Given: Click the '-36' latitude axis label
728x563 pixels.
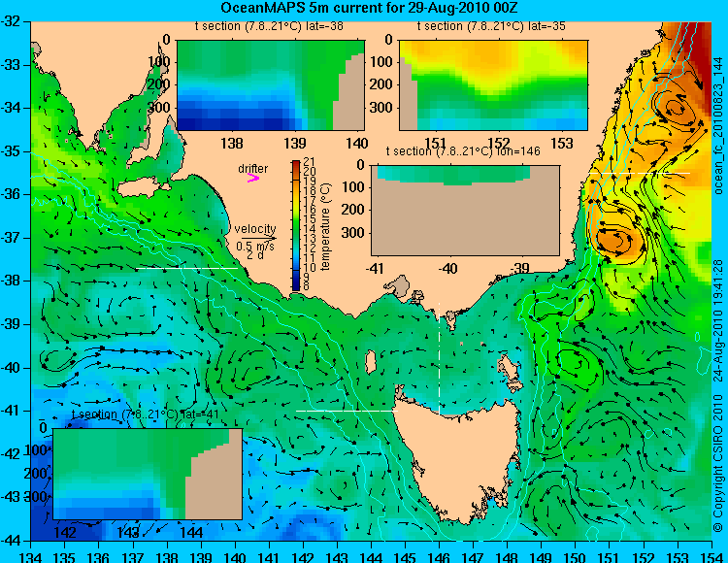Looking at the screenshot, I should (12, 194).
